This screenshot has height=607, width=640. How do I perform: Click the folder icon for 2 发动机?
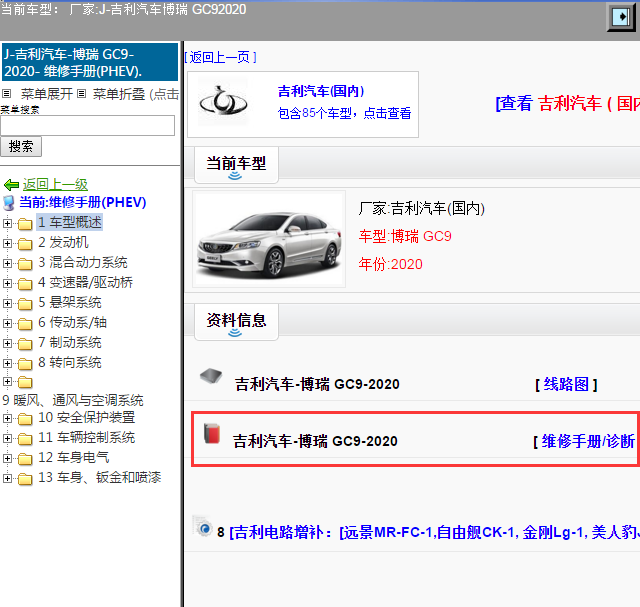tap(25, 244)
